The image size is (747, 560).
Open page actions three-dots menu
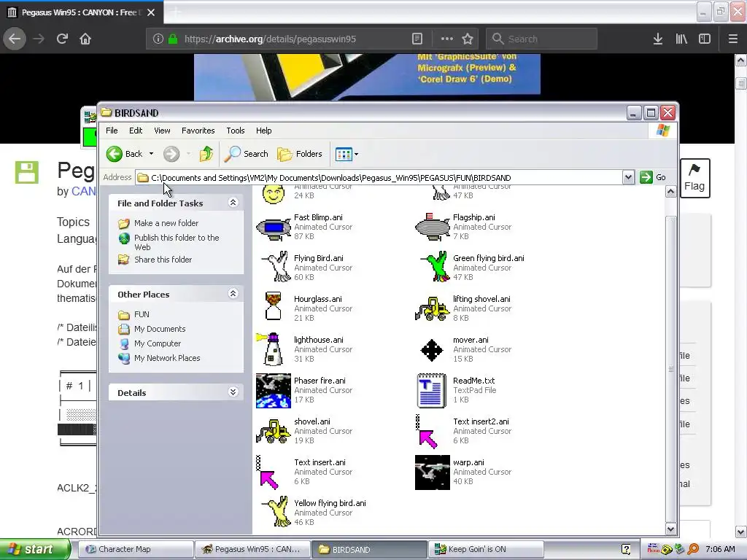pos(447,39)
